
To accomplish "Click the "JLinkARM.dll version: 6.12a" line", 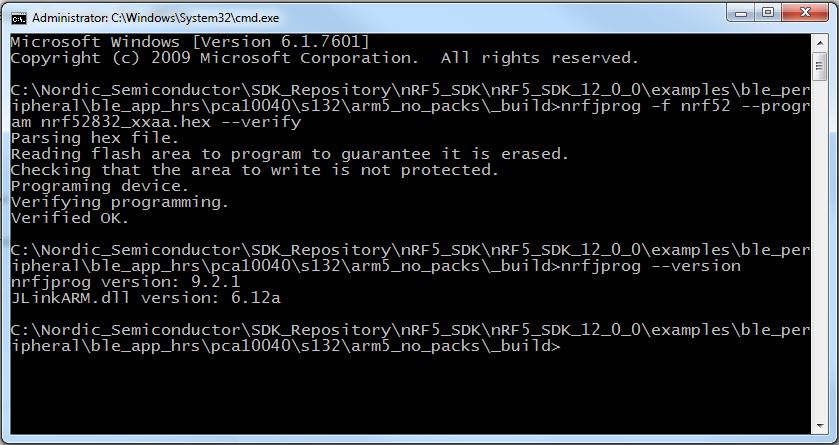I will [146, 298].
